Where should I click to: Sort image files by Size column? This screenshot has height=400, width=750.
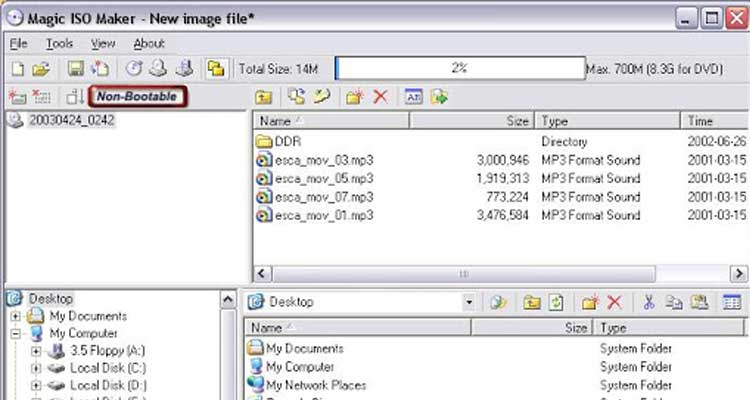click(x=472, y=121)
